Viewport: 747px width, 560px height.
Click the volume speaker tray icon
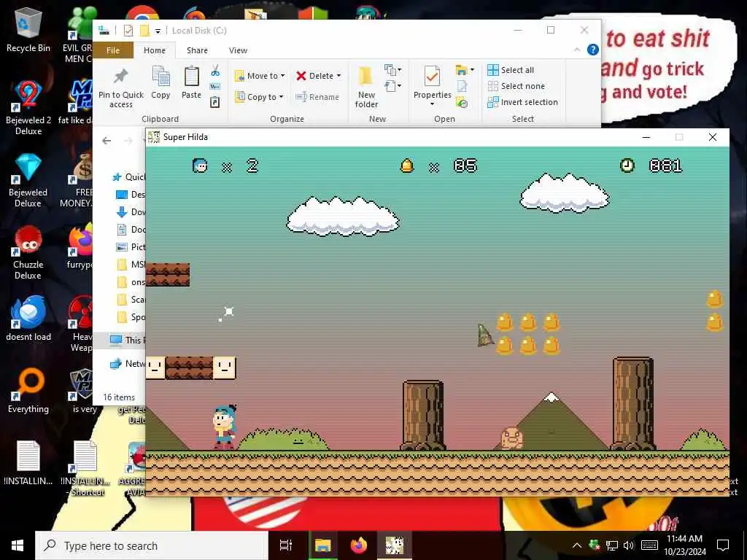click(629, 545)
